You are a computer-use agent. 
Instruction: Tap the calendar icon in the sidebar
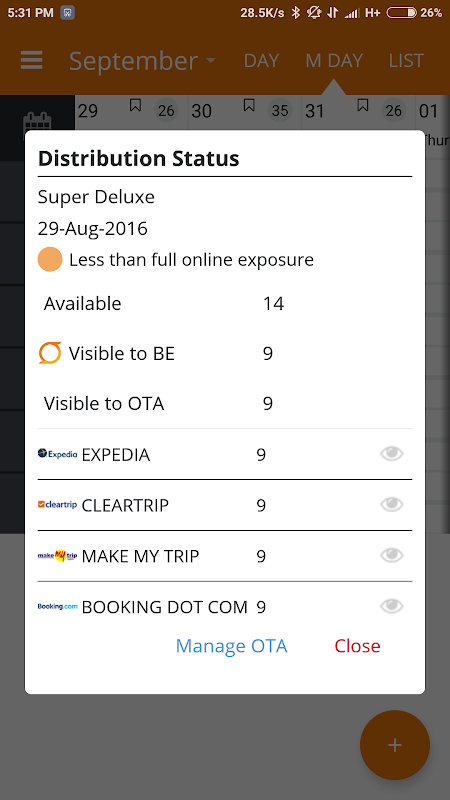(x=37, y=124)
